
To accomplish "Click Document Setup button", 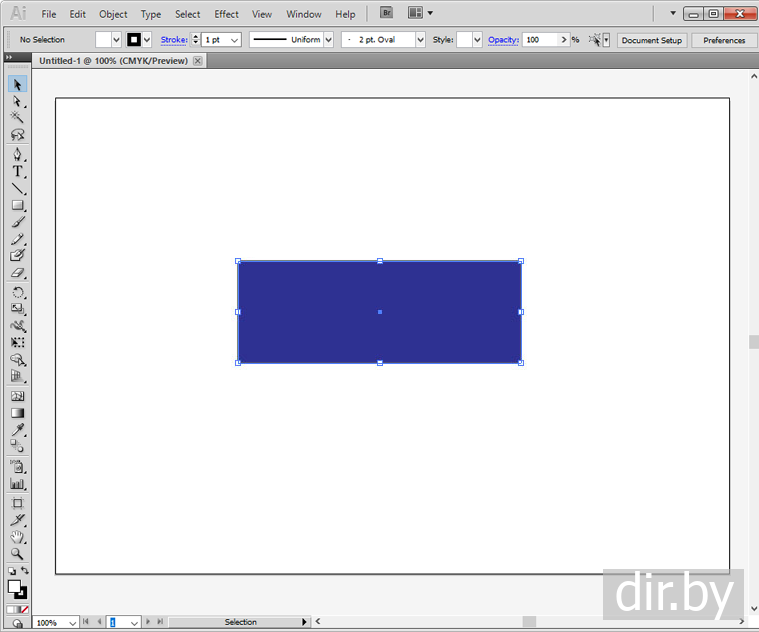I will click(x=652, y=40).
